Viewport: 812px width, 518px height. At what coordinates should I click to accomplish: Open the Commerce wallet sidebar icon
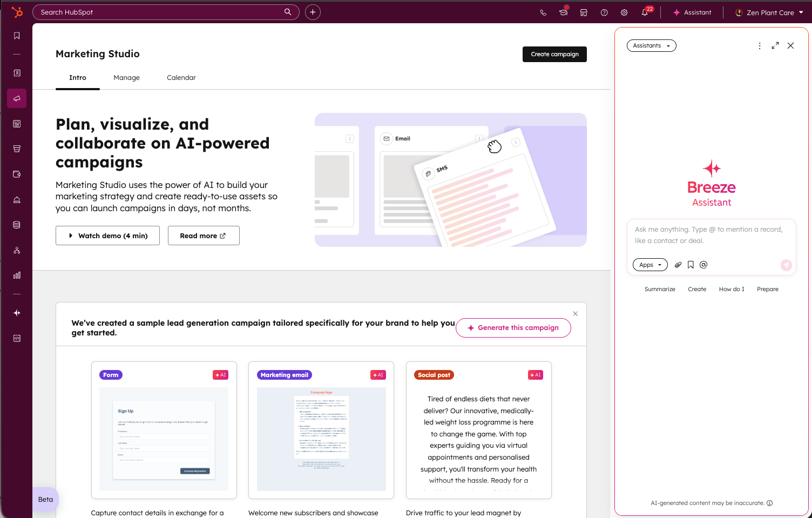pyautogui.click(x=17, y=174)
